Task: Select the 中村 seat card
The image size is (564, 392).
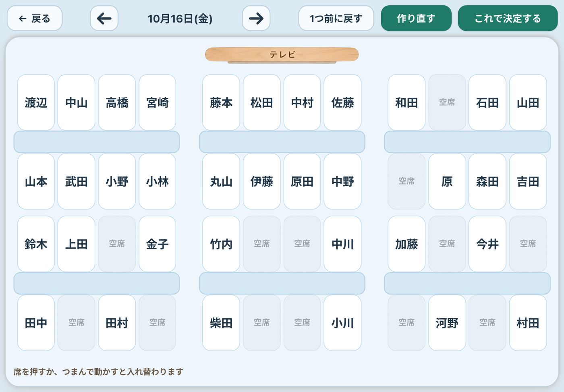Action: [x=302, y=102]
